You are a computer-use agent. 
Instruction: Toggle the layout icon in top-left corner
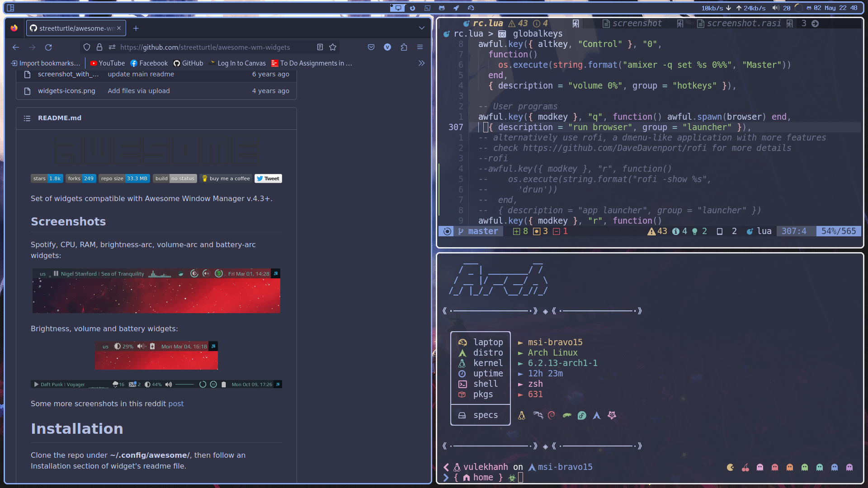[x=10, y=8]
